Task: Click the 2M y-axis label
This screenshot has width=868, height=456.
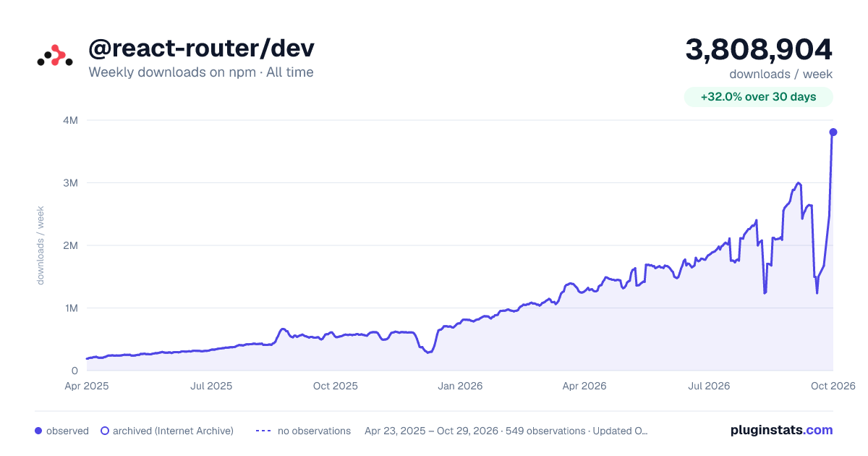Action: point(71,245)
